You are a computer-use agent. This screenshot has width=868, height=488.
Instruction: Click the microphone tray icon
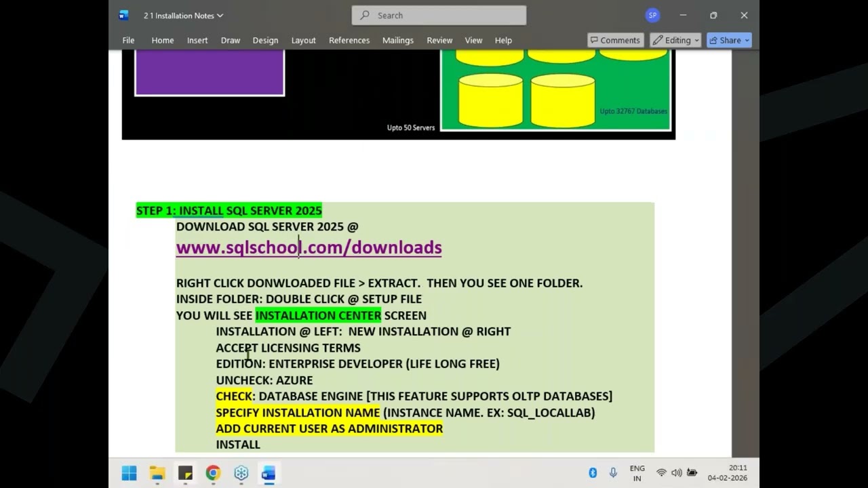pos(613,473)
